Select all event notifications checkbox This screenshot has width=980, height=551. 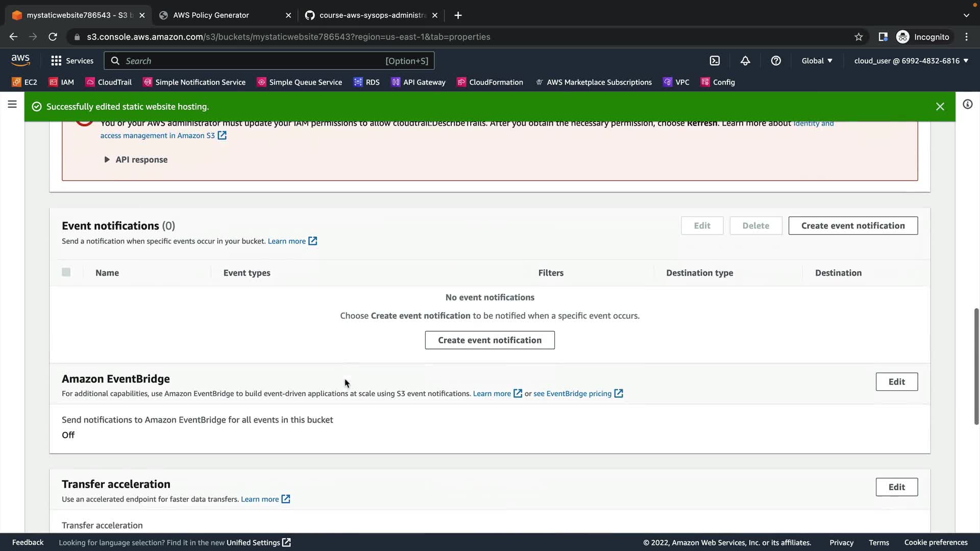point(66,272)
